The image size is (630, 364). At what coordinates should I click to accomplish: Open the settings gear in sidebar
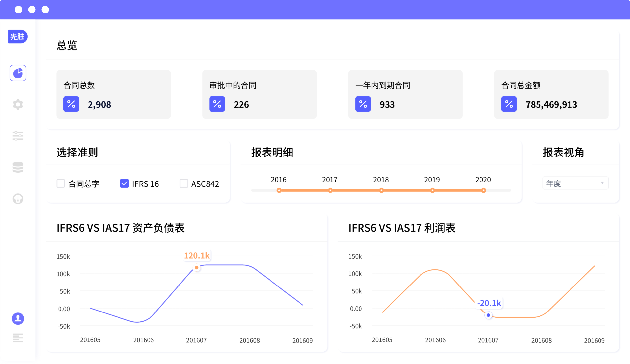18,104
